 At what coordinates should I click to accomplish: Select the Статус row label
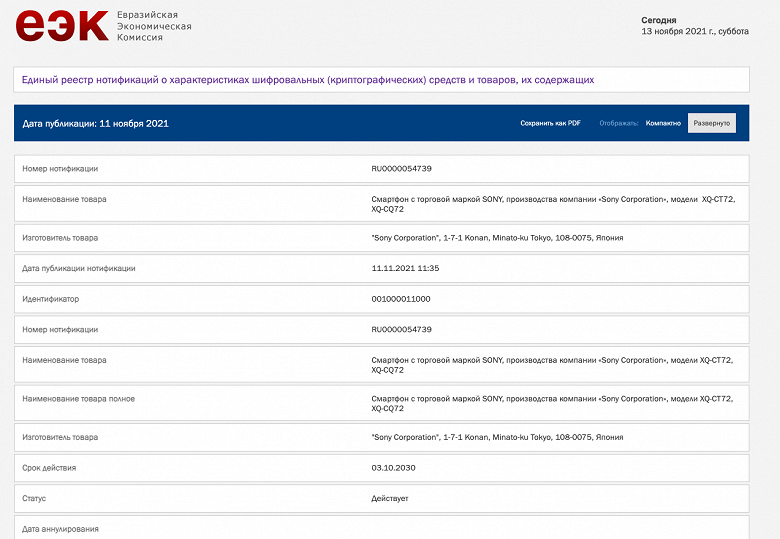(x=34, y=498)
